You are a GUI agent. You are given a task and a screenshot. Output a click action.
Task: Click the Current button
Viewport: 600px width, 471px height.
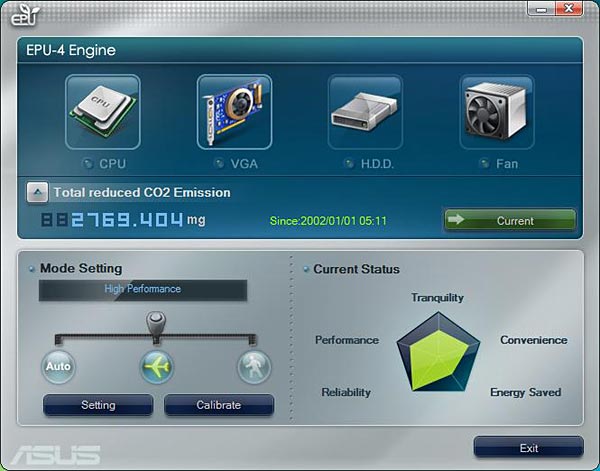pyautogui.click(x=510, y=220)
